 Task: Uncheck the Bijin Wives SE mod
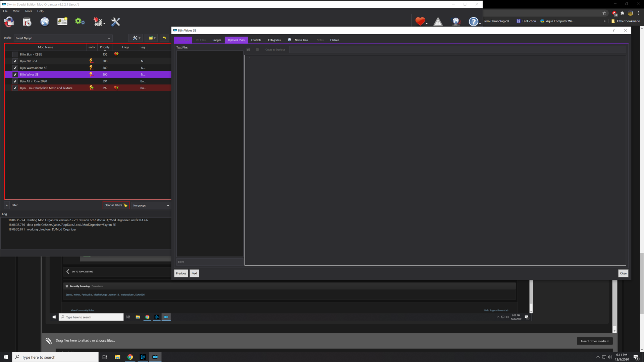coord(15,74)
